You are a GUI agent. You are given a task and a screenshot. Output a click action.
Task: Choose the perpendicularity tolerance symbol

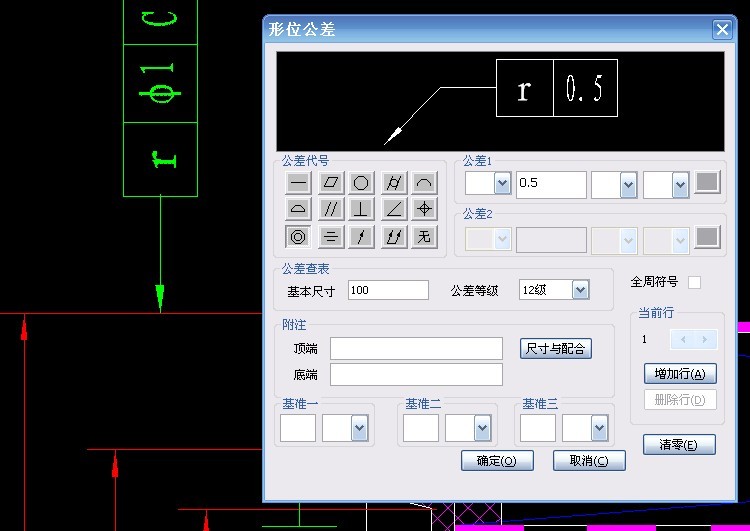coord(361,209)
